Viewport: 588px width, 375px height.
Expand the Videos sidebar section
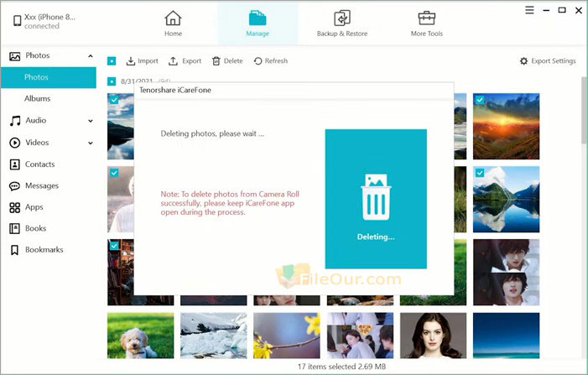pos(91,143)
